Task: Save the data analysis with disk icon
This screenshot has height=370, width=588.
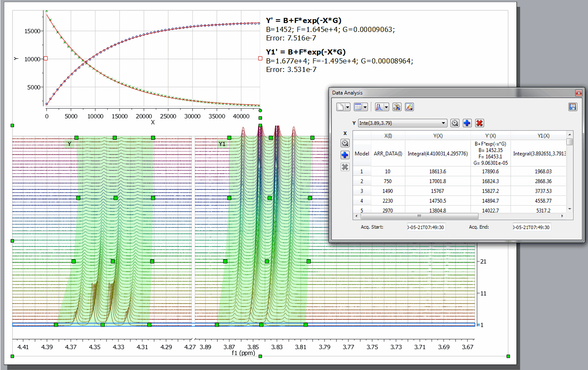Action: tap(573, 107)
